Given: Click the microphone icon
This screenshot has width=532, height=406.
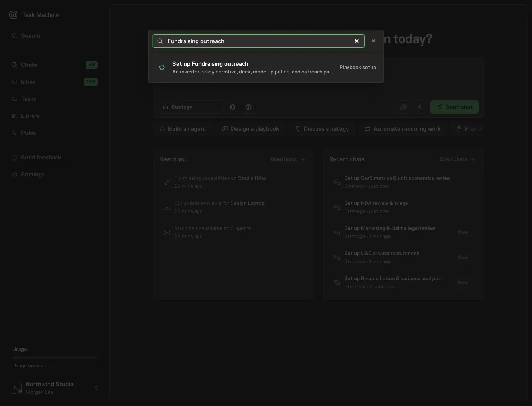Looking at the screenshot, I should (x=420, y=107).
